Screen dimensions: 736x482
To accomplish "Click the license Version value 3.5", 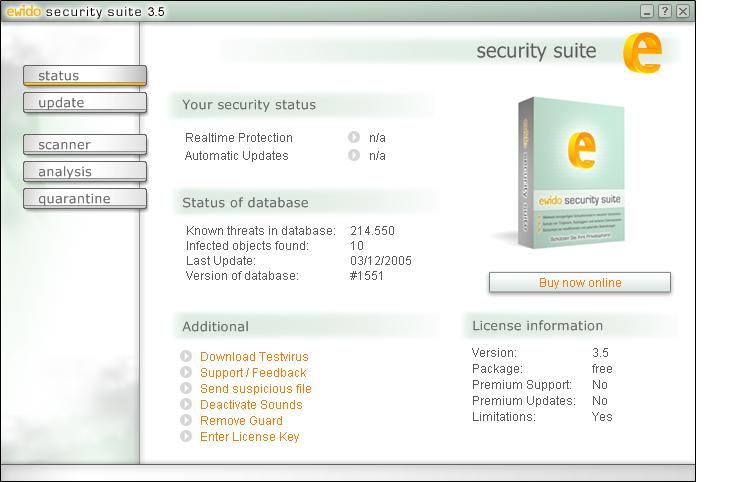I will (600, 352).
